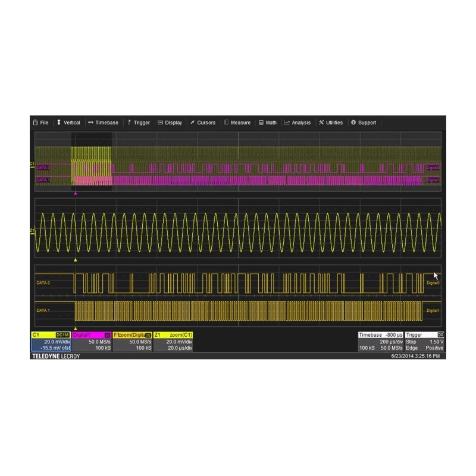Click the orange Digital0 label in bottom grid
Image resolution: width=476 pixels, height=476 pixels.
(433, 283)
